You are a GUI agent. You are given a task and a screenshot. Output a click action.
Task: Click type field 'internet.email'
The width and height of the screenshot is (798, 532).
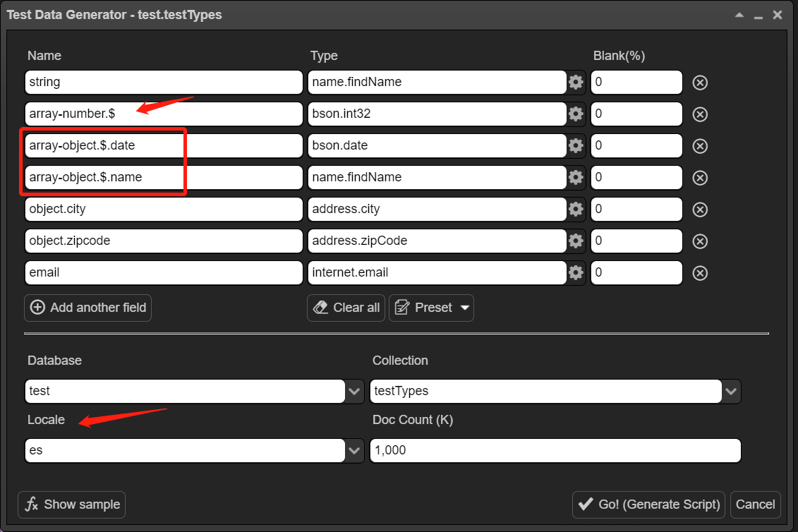[437, 272]
